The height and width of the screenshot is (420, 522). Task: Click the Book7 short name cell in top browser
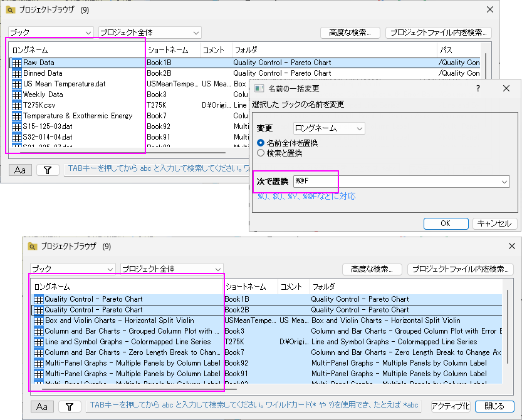[157, 116]
